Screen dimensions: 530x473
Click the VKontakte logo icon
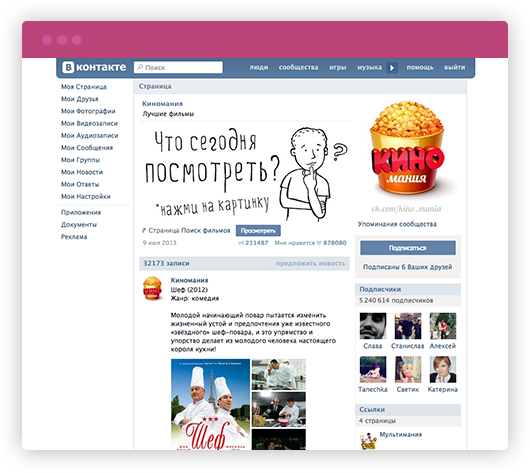pyautogui.click(x=68, y=67)
